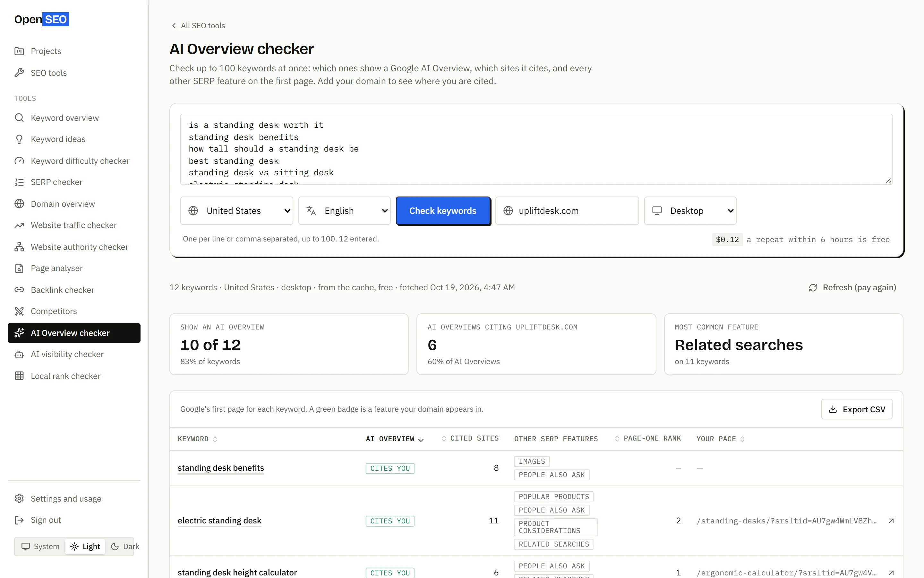Screen dimensions: 924x578
Task: Click the Website authority checker network icon
Action: [19, 247]
